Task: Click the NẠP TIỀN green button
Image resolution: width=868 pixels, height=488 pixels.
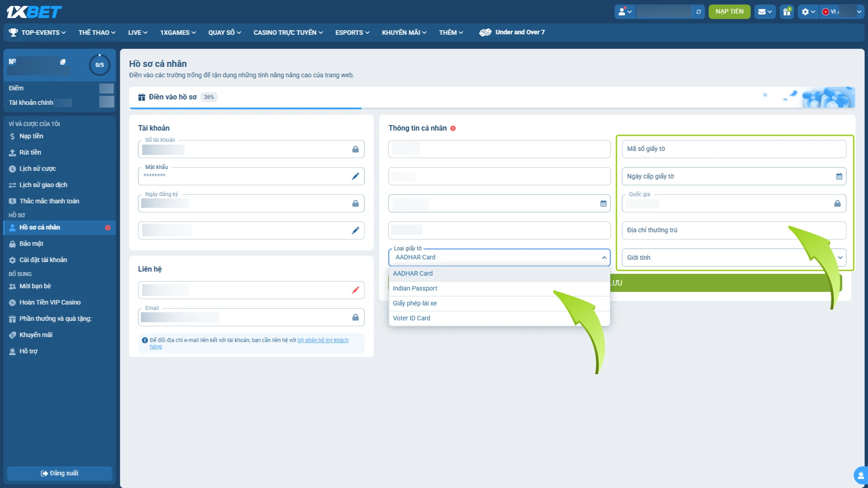Action: [729, 12]
